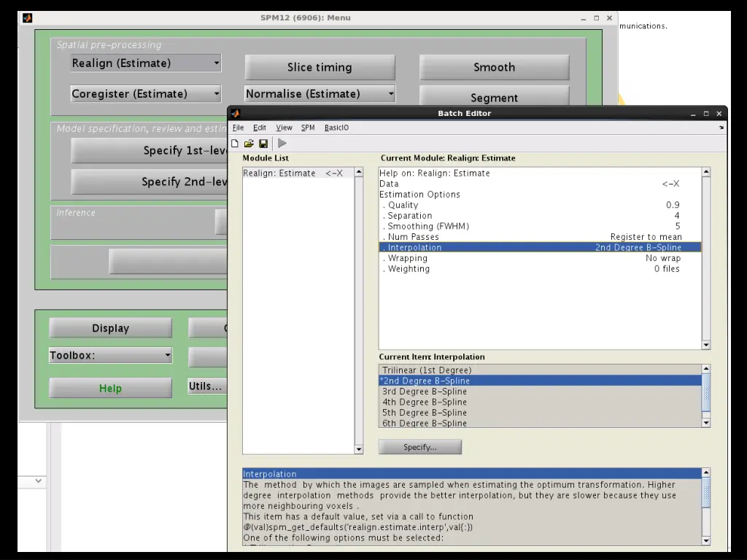Click scroll-down arrow of Current Item list
This screenshot has height=560, width=747.
706,422
